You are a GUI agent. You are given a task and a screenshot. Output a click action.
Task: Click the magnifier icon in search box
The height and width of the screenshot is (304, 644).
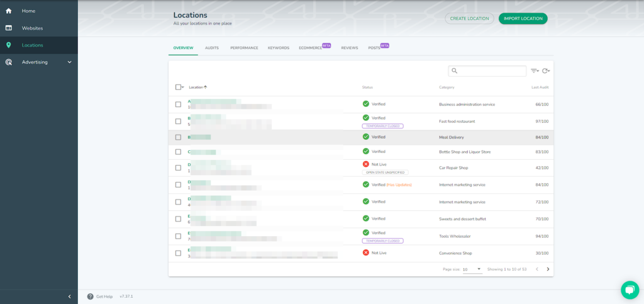[x=454, y=70]
